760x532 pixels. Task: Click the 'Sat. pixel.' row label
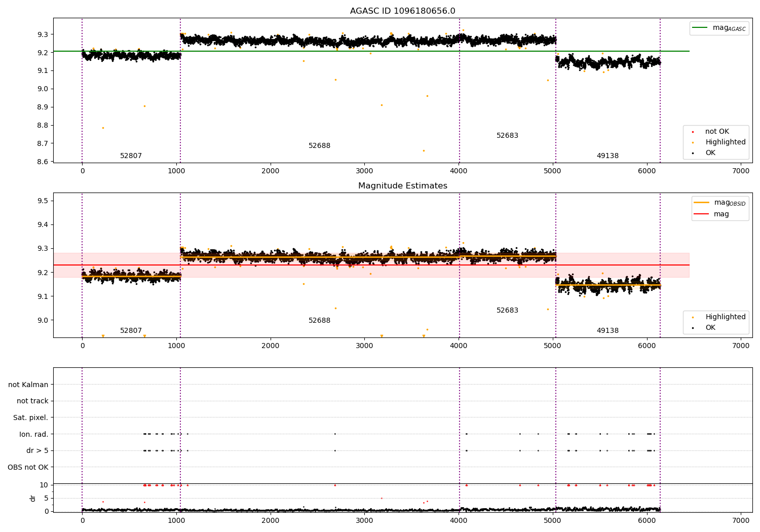click(30, 418)
